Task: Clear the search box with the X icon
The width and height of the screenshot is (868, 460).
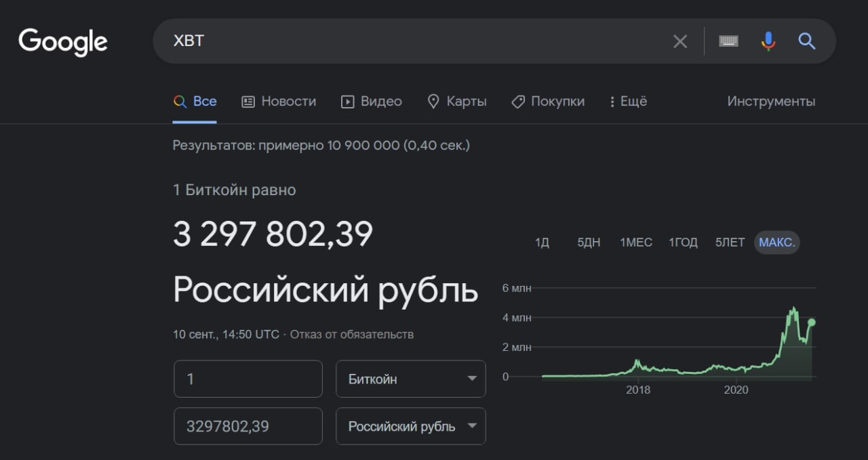Action: [x=680, y=41]
